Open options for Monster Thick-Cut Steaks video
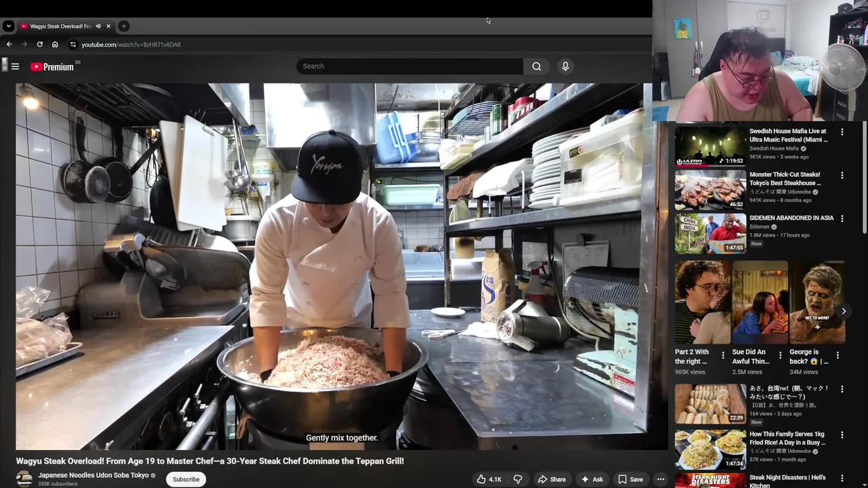 point(842,176)
